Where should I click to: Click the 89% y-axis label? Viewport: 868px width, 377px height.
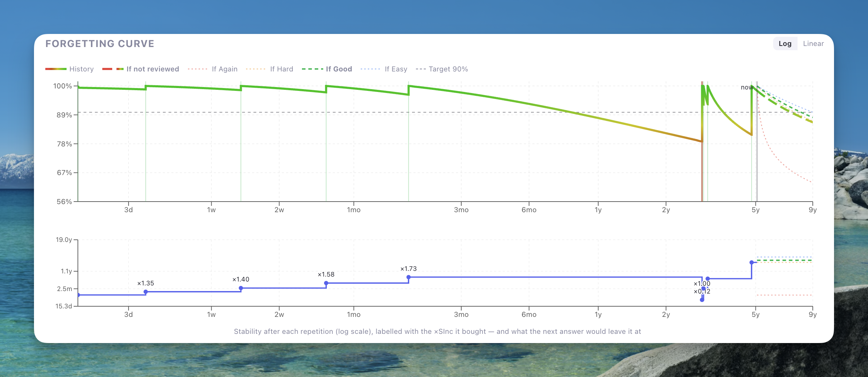click(64, 115)
